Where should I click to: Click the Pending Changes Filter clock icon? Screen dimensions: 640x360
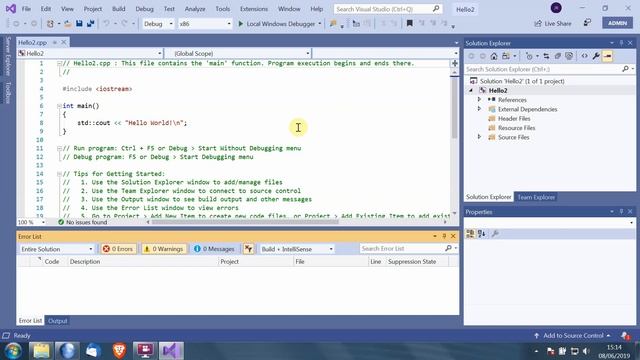tap(529, 56)
